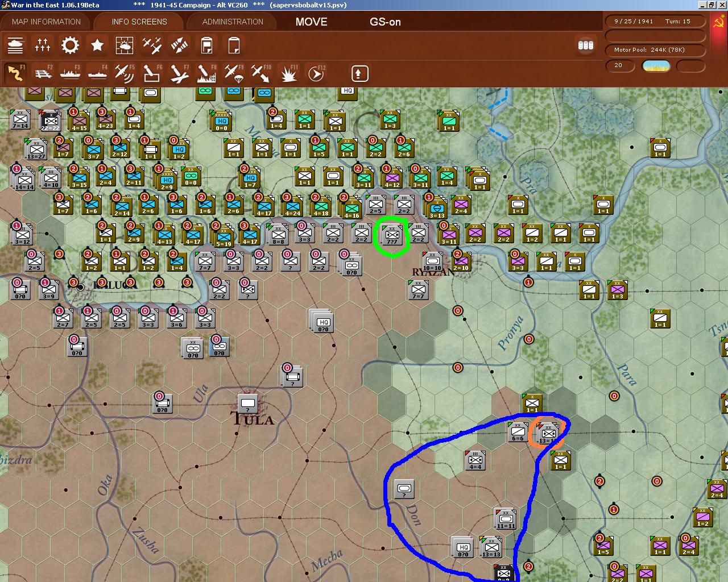Select the 22=22 black unit at top left
The image size is (728, 582).
point(50,120)
